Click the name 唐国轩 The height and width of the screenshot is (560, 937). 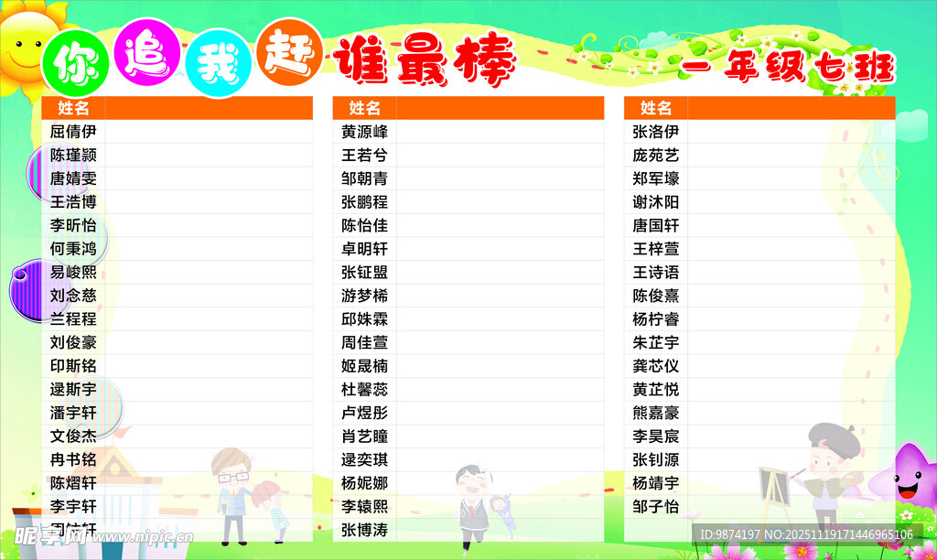click(655, 225)
